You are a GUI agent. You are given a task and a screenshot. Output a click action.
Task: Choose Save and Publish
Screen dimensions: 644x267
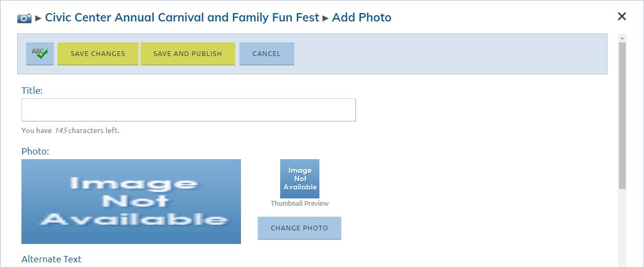(x=188, y=54)
